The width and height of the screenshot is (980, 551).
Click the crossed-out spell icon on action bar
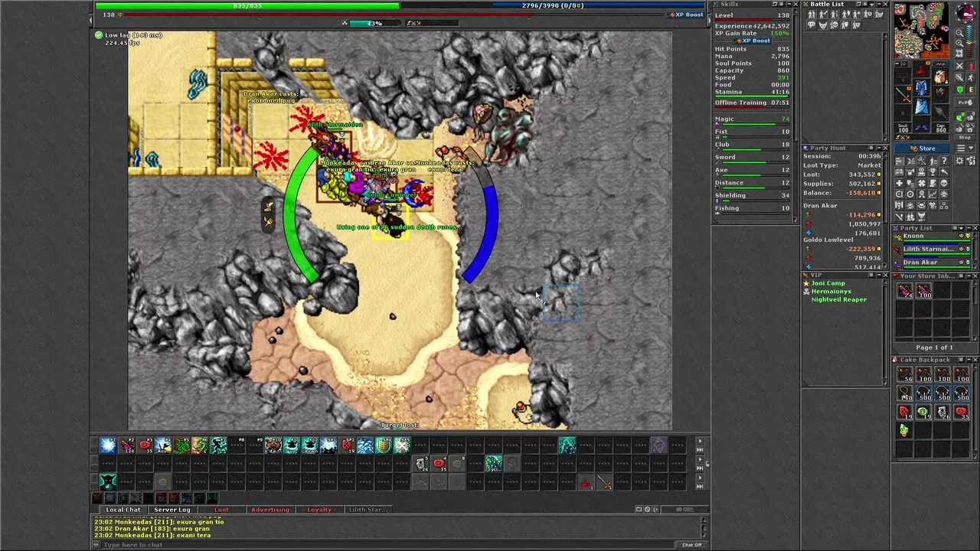tap(402, 445)
